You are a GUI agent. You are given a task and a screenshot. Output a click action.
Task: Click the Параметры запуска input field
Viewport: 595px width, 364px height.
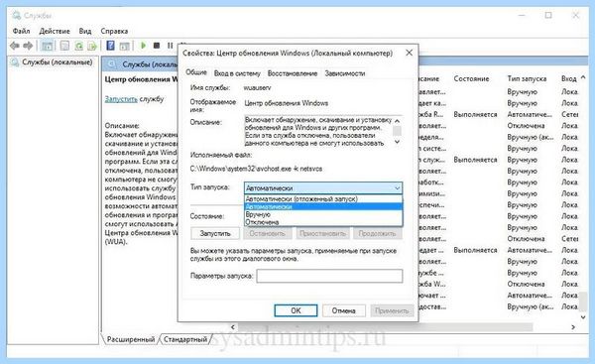point(329,276)
